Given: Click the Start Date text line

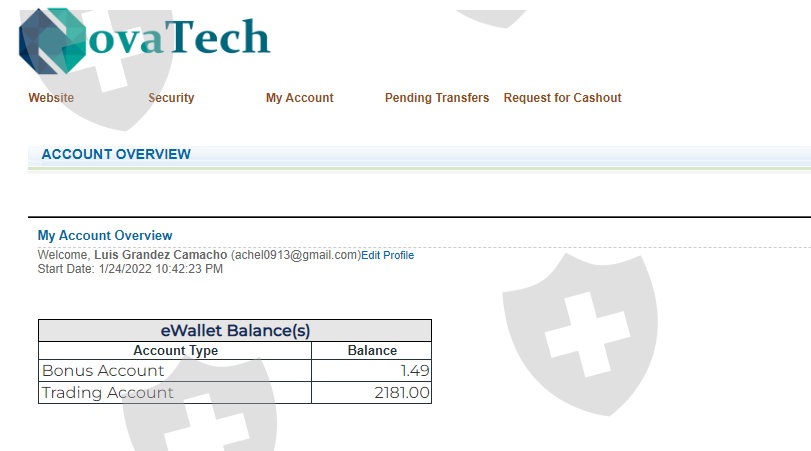Looking at the screenshot, I should (x=130, y=269).
